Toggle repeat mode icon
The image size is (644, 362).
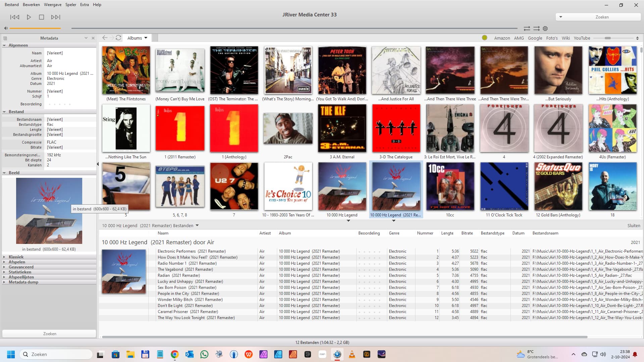click(x=527, y=29)
